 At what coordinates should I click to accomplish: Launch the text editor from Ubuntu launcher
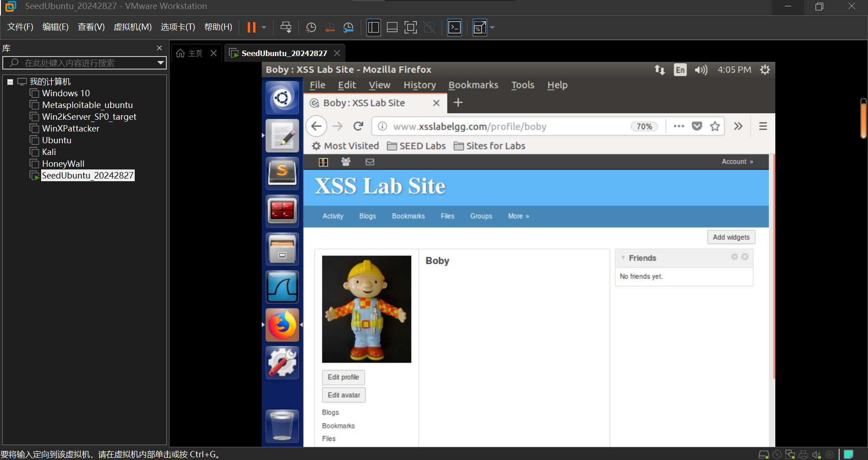pyautogui.click(x=282, y=136)
